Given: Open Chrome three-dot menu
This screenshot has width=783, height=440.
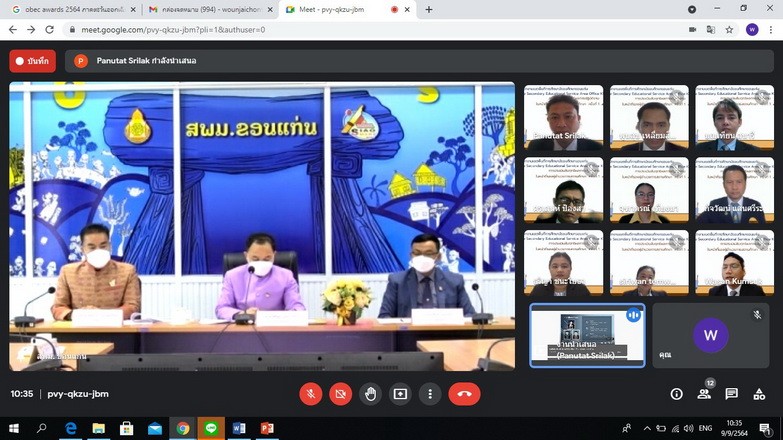Looking at the screenshot, I should [771, 30].
